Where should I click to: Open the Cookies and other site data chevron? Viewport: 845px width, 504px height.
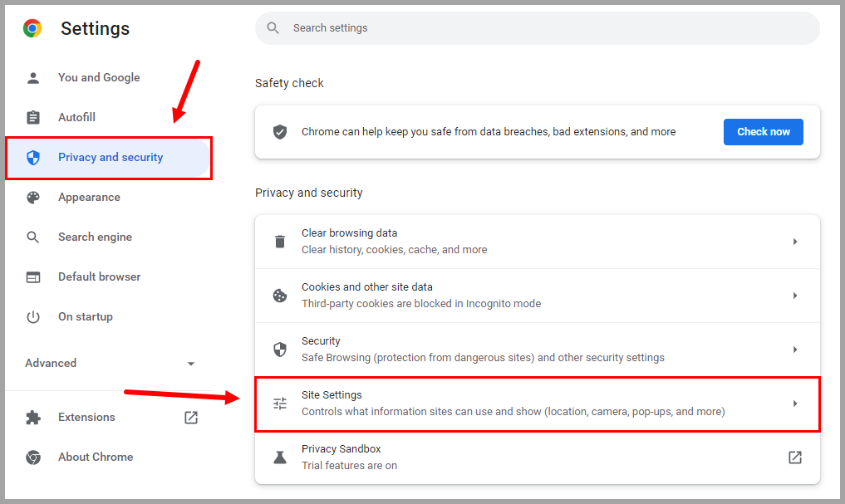tap(795, 296)
